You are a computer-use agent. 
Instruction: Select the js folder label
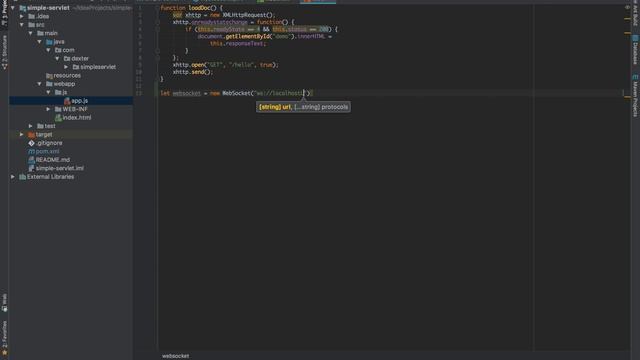tap(64, 92)
